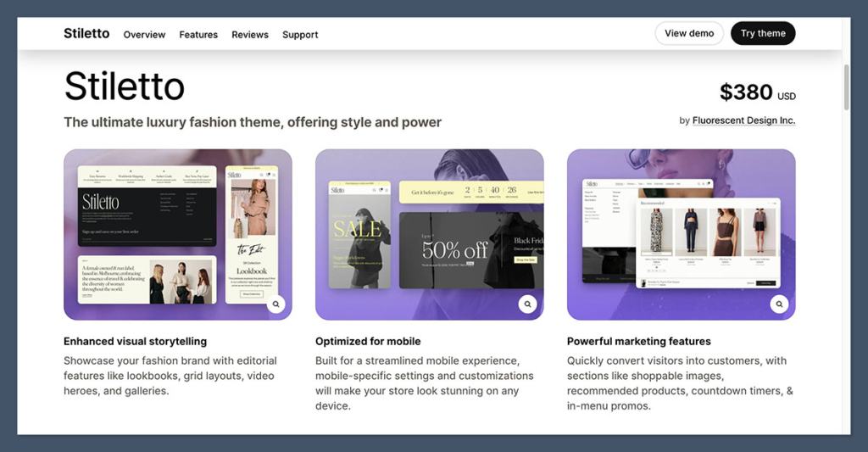Click the 'Enhanced visual storytelling' heading
Image resolution: width=868 pixels, height=452 pixels.
coord(135,341)
